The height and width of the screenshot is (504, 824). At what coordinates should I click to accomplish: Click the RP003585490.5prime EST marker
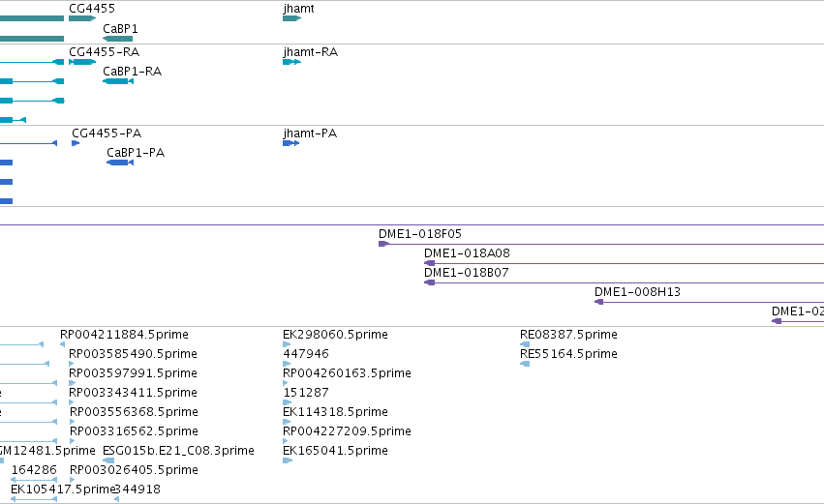coord(72,364)
